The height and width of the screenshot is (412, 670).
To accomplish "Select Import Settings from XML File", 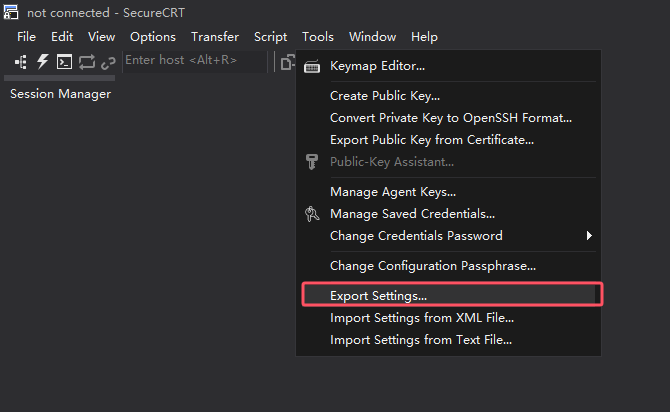I will tap(449, 318).
